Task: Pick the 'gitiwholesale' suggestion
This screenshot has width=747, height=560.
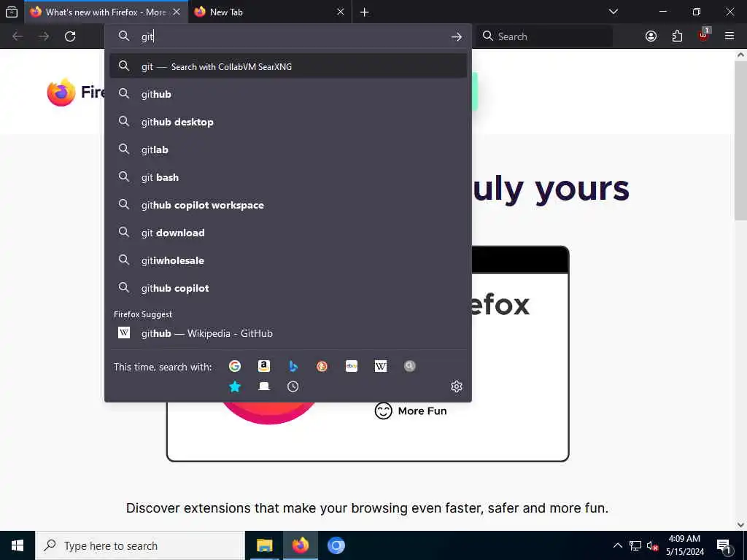Action: tap(287, 260)
